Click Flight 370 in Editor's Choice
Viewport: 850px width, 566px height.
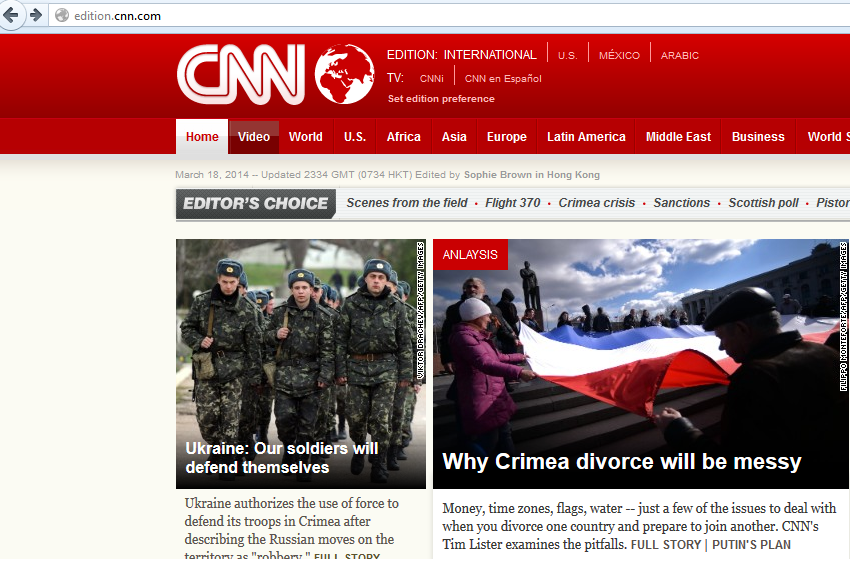pyautogui.click(x=512, y=203)
